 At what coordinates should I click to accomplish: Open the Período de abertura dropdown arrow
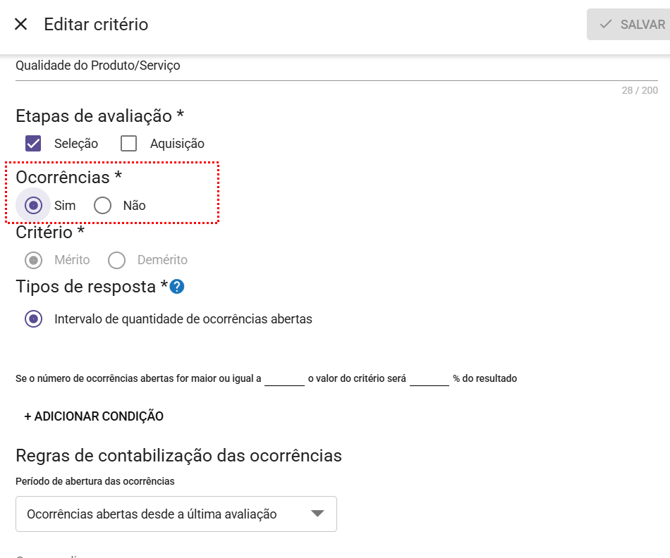point(317,514)
